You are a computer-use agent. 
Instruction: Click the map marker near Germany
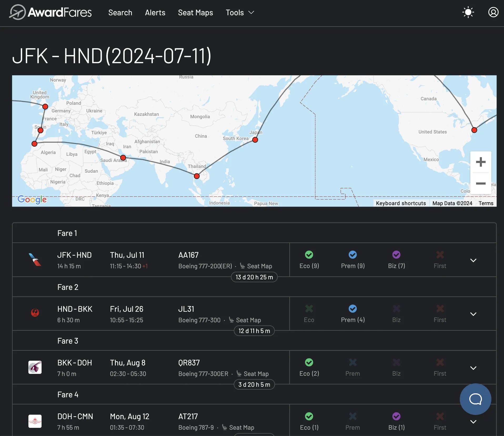pyautogui.click(x=45, y=107)
